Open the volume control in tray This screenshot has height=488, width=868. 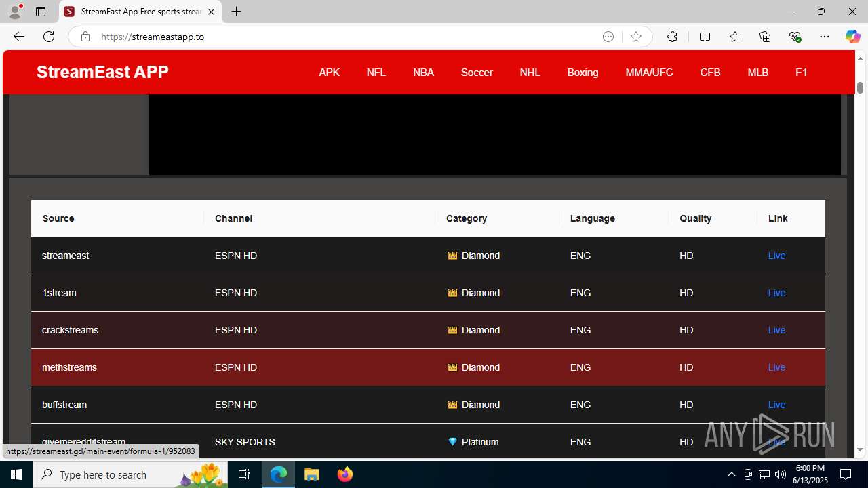pyautogui.click(x=781, y=474)
